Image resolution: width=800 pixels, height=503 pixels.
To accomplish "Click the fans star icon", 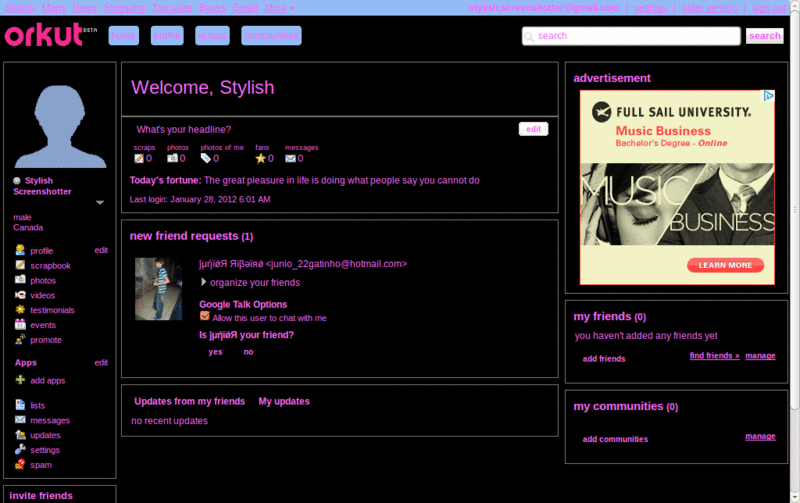I will tap(260, 159).
